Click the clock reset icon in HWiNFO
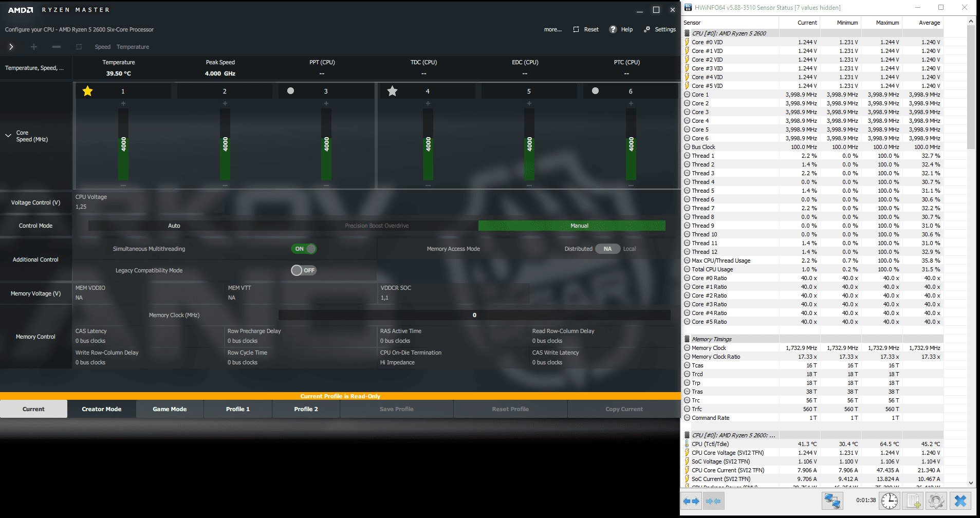Screen dimensions: 980x518 pyautogui.click(x=889, y=501)
